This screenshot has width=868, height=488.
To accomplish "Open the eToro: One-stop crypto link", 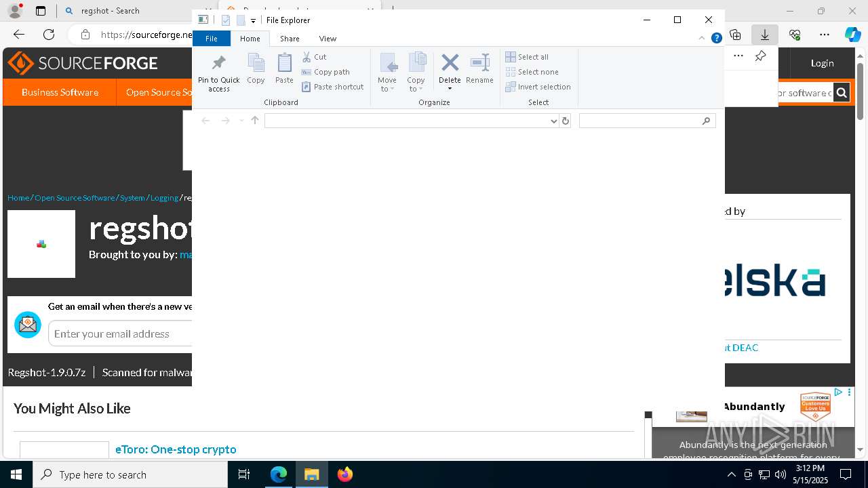I will tap(176, 449).
